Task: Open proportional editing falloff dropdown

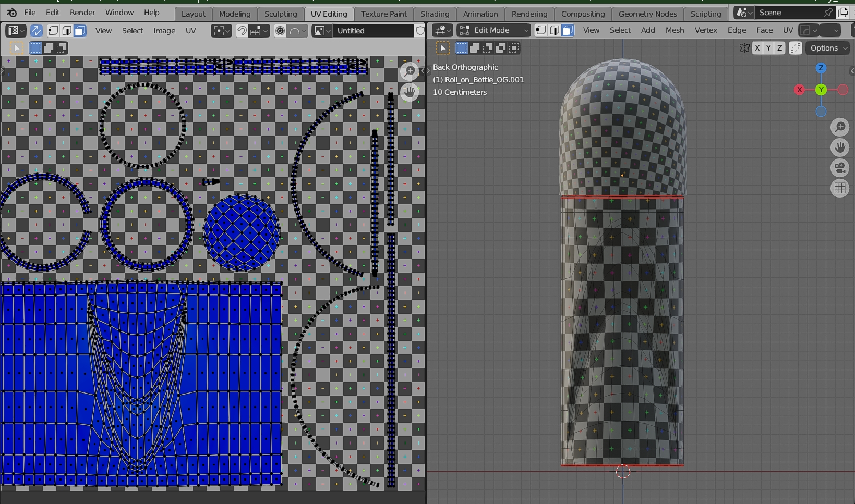Action: 298,31
